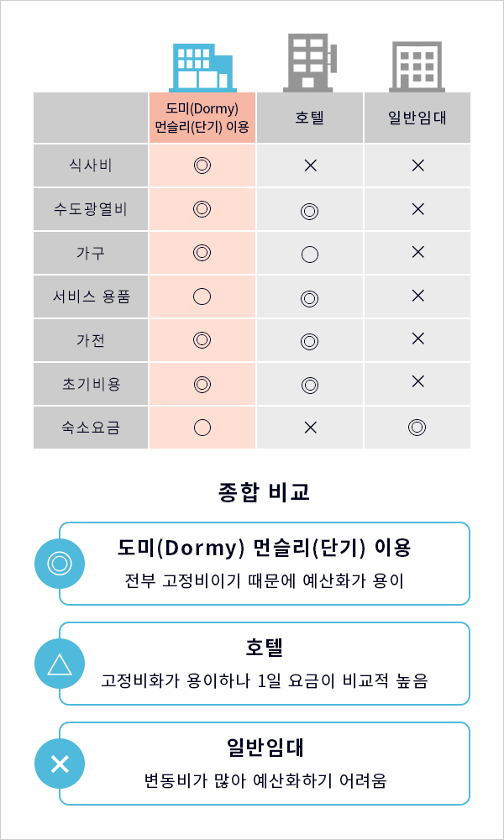This screenshot has width=504, height=840.
Task: Click the 서비스 용품 row label
Action: coord(91,297)
